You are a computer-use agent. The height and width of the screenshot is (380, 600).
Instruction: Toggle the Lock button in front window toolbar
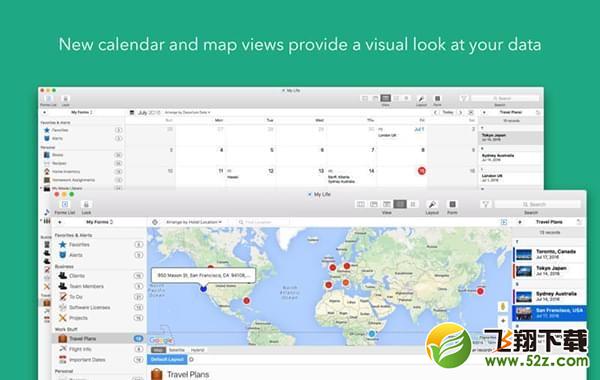coord(86,204)
